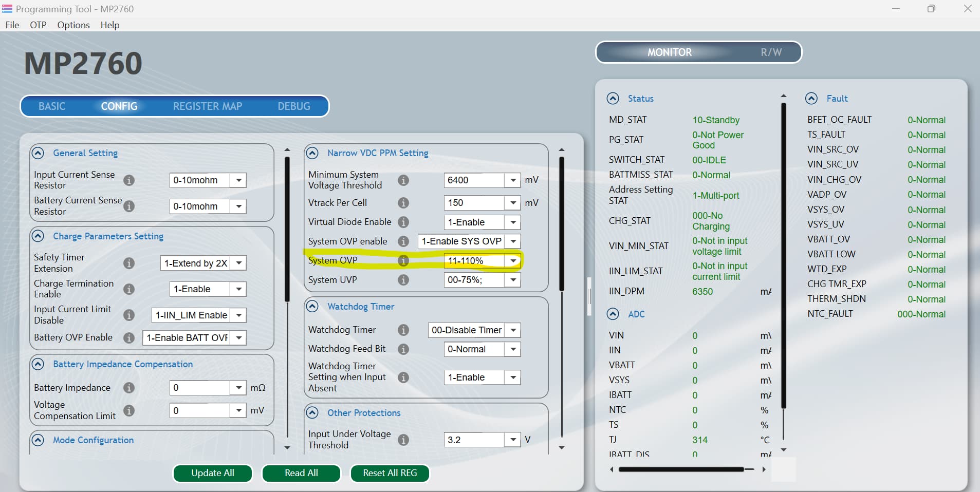Switch to the BASIC tab

coord(52,106)
